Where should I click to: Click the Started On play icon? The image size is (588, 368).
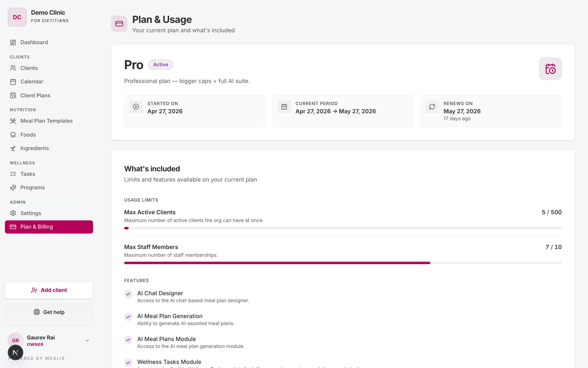[136, 107]
